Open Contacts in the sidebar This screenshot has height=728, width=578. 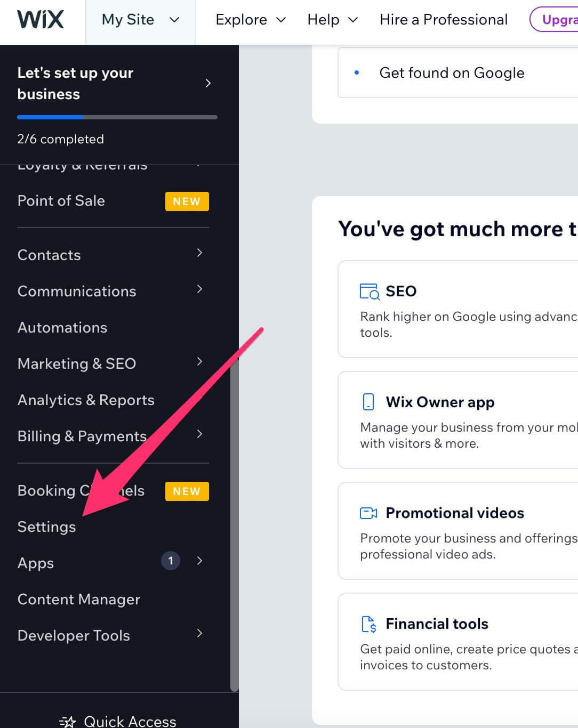pos(49,255)
